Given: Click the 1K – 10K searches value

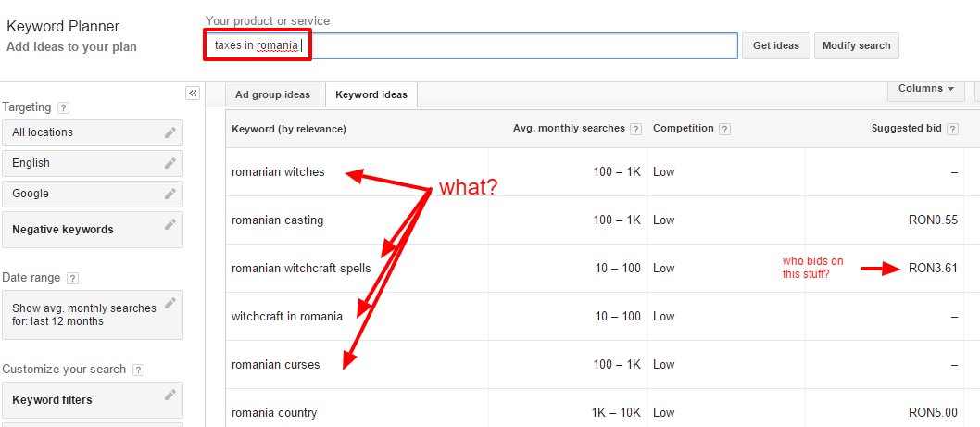Looking at the screenshot, I should click(616, 412).
